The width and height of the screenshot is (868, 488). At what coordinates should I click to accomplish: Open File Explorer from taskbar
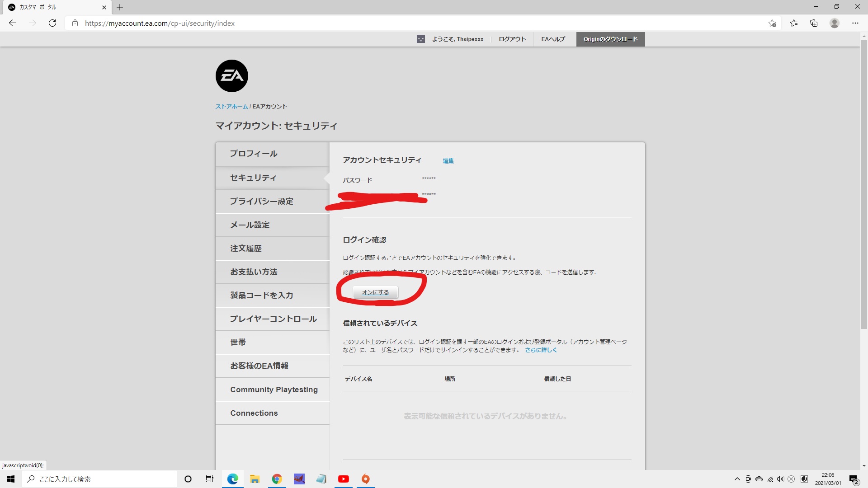click(255, 479)
